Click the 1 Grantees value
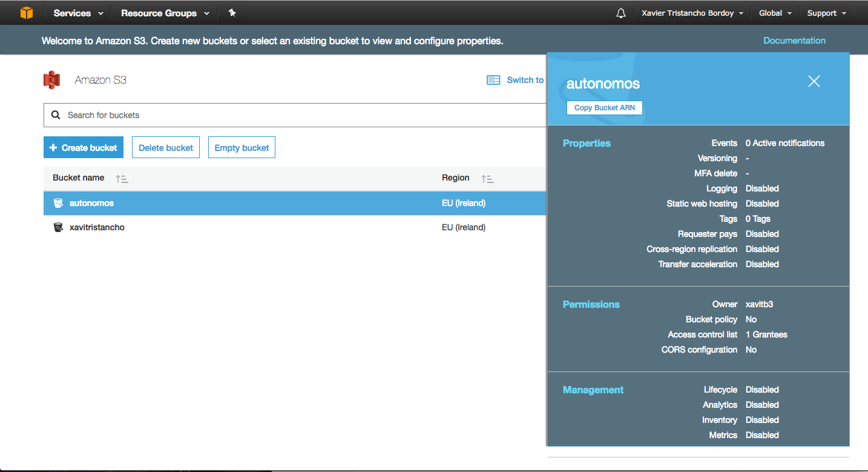The height and width of the screenshot is (472, 868). pos(766,334)
